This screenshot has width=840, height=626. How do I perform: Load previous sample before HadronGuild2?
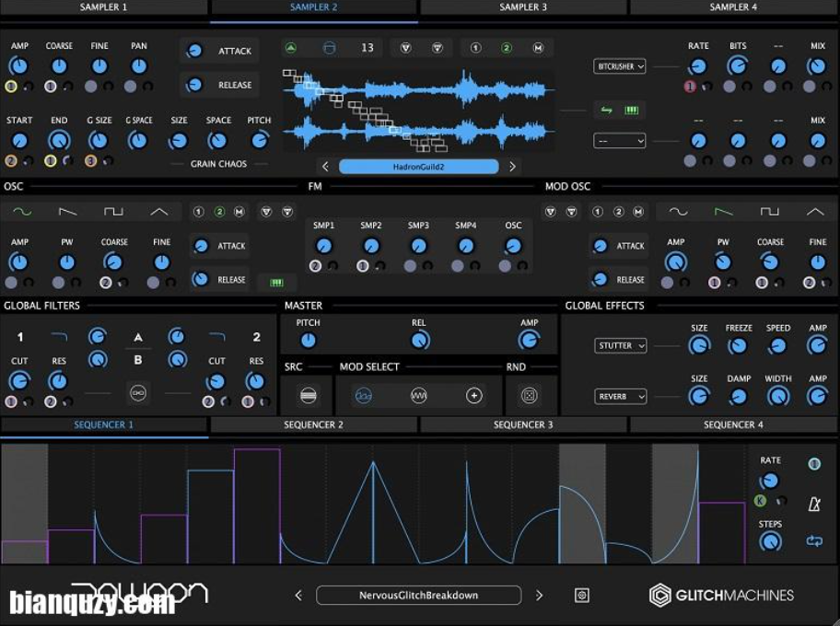coord(325,167)
